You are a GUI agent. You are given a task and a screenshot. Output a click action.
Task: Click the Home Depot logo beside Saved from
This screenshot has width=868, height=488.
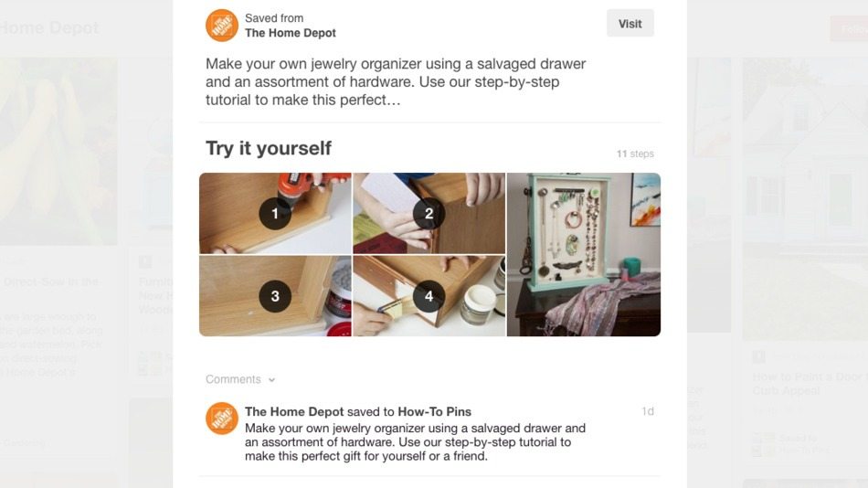tap(222, 26)
